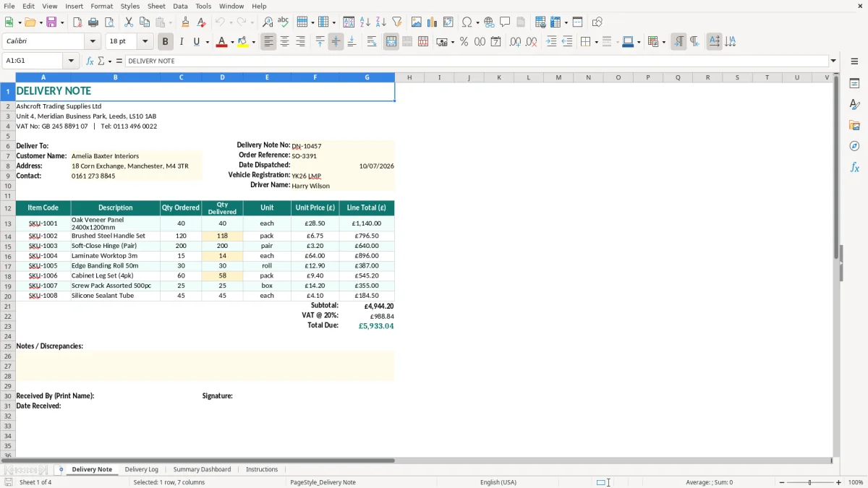Sort descending Z to A
The image size is (868, 488).
(381, 22)
